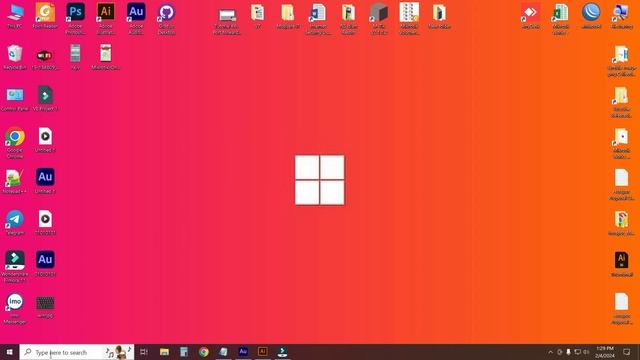Select the media file beside the Telegram shortcut

(x=45, y=223)
